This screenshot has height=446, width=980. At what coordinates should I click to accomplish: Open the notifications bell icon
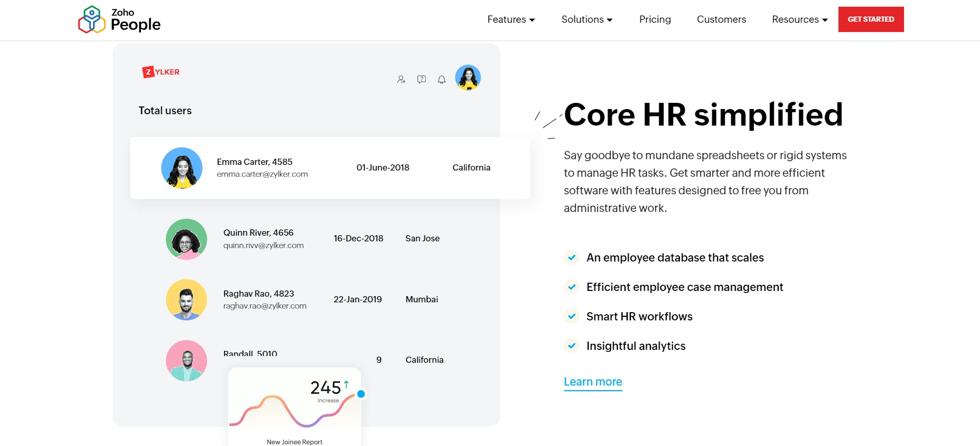(x=442, y=80)
